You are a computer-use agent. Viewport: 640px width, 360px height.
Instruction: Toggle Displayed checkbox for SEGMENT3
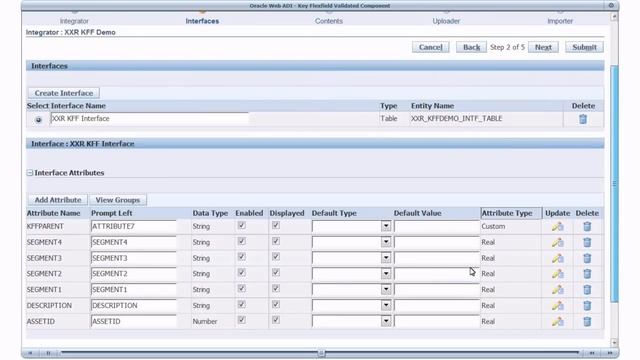tap(276, 257)
